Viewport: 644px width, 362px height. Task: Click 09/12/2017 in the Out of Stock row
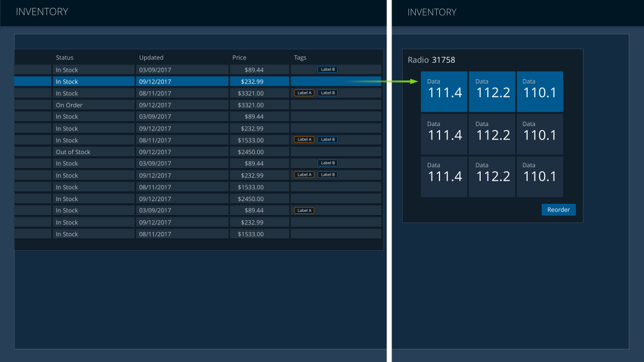coord(155,152)
